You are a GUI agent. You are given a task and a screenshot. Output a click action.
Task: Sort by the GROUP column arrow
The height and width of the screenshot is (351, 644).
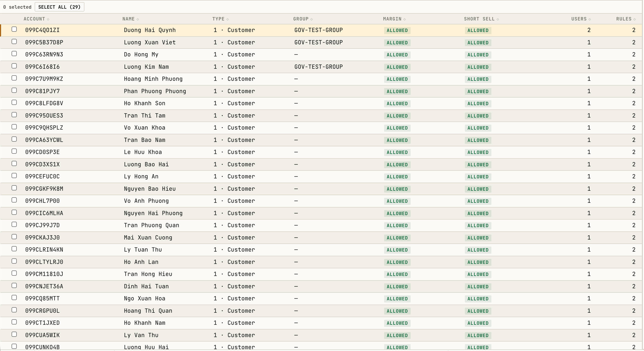[312, 19]
